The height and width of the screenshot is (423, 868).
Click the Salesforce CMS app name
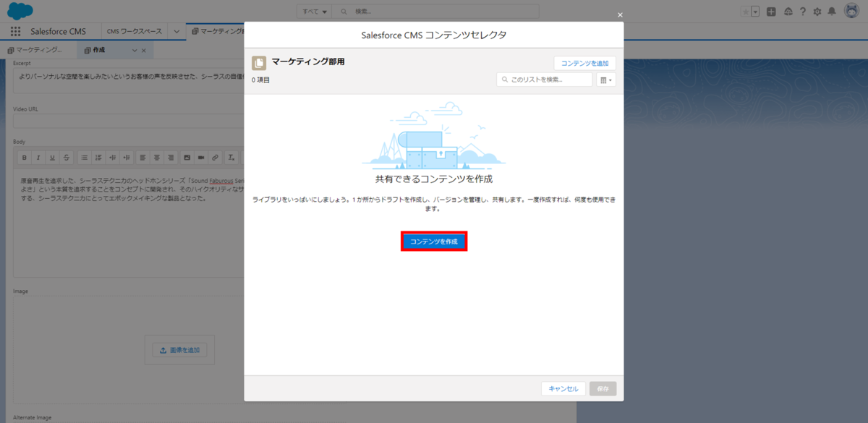tap(57, 32)
